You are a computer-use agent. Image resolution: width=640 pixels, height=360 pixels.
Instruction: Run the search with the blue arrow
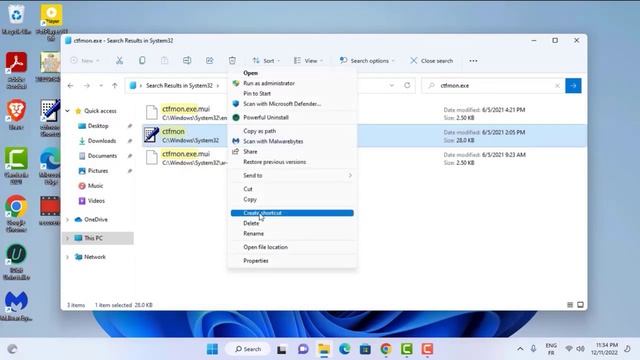pyautogui.click(x=573, y=86)
